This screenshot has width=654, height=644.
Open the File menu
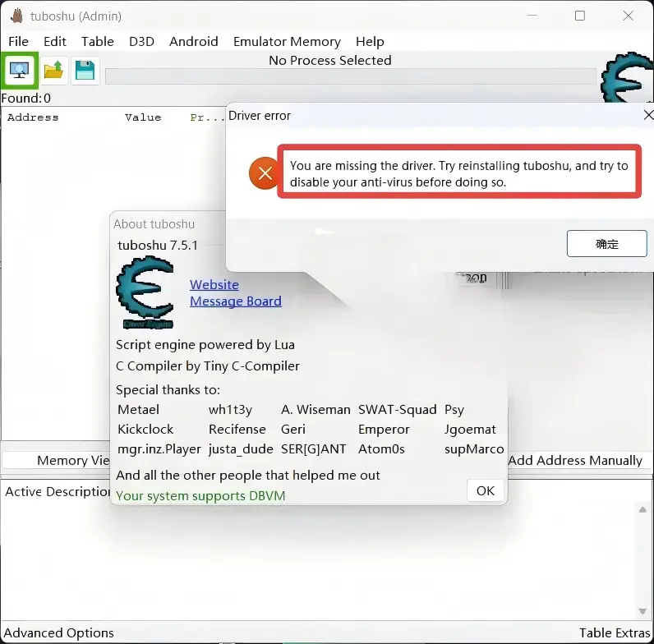click(18, 42)
